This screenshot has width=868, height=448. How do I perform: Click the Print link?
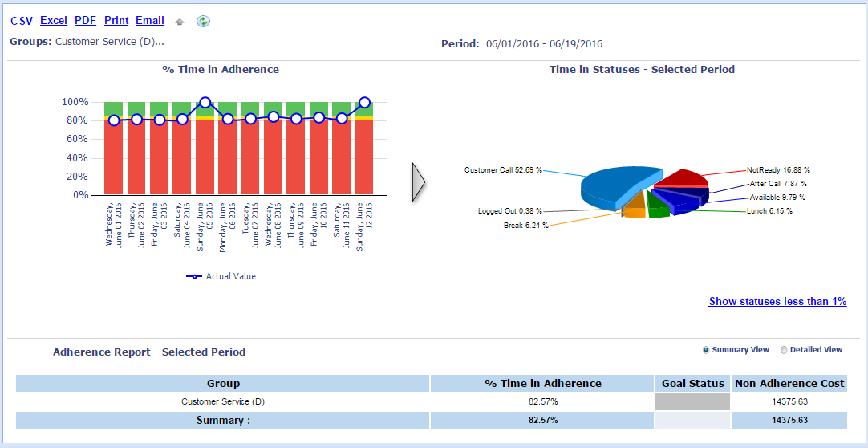coord(116,21)
